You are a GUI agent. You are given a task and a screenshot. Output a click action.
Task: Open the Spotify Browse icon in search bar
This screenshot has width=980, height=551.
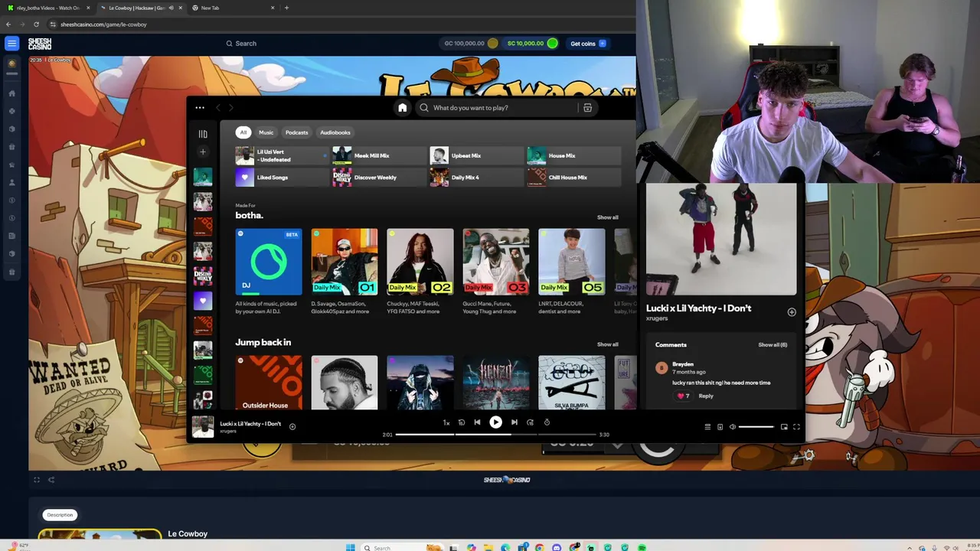tap(587, 108)
